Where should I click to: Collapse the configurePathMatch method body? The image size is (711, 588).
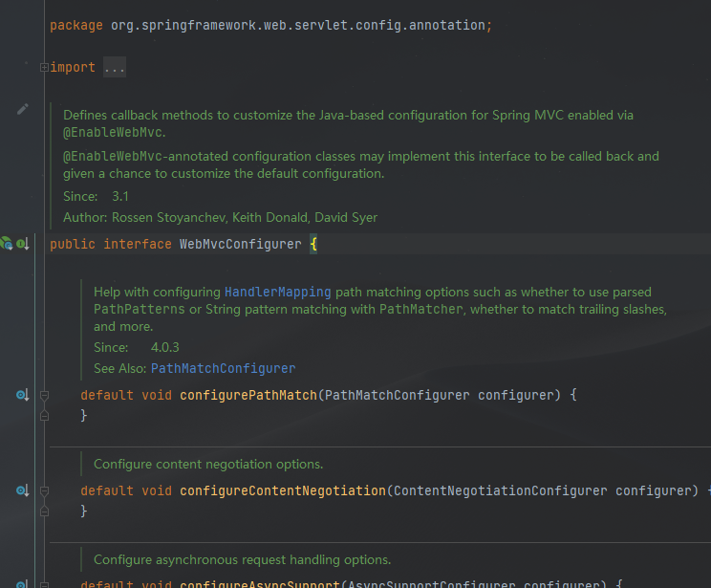(44, 395)
